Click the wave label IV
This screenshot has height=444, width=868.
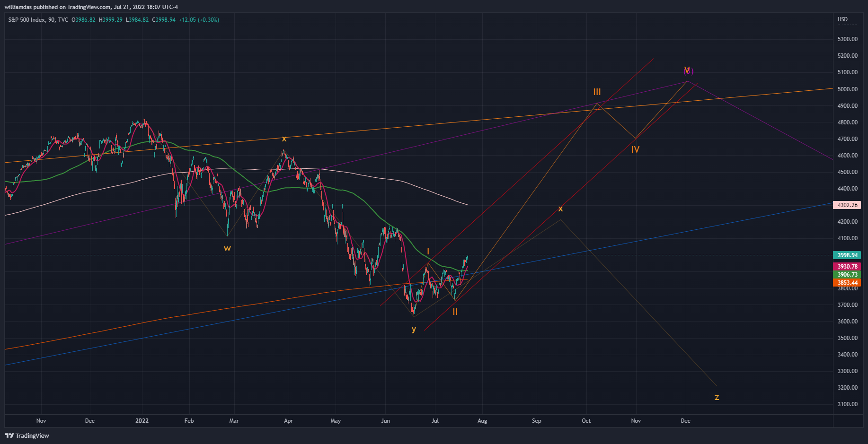[635, 149]
